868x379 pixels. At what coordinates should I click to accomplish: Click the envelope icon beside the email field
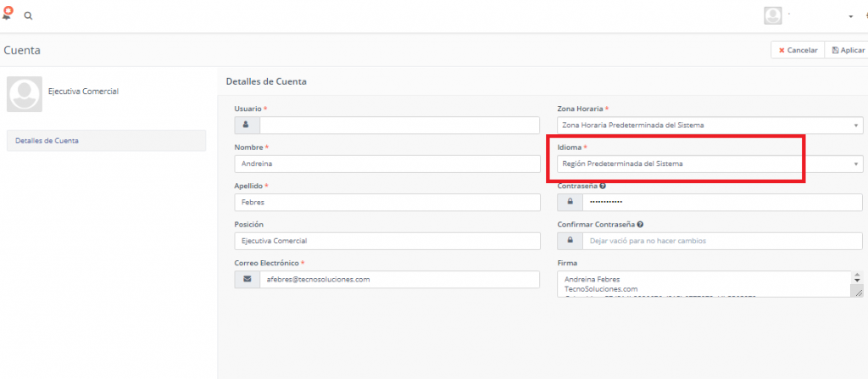247,279
